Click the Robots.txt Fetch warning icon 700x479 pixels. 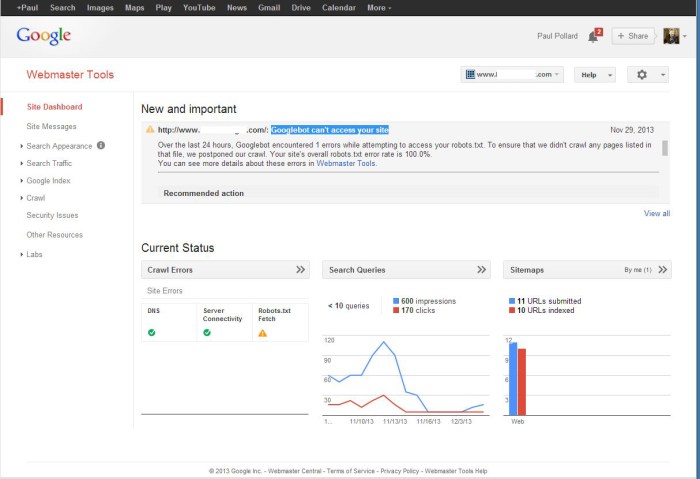[262, 333]
